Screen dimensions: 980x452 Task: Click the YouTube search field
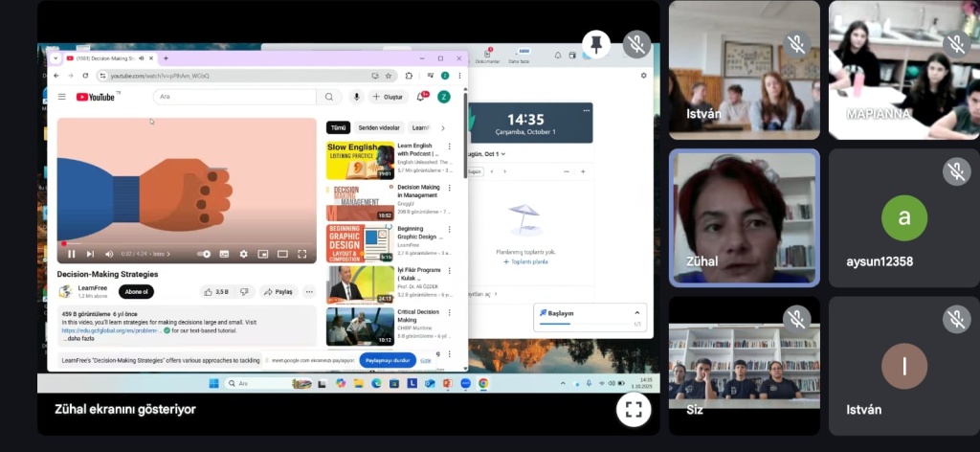(234, 97)
